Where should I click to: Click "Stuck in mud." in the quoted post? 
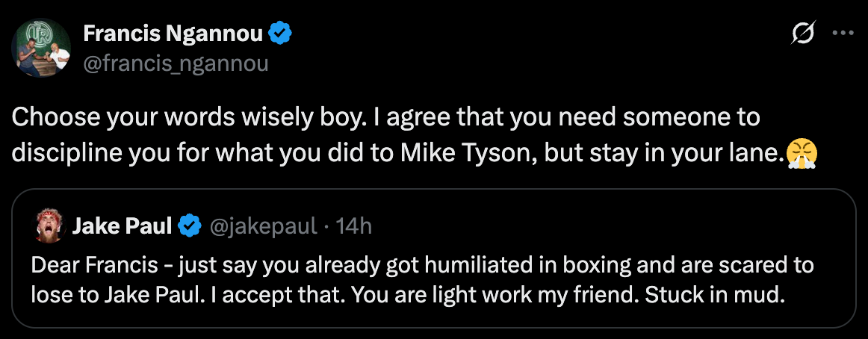tap(734, 293)
